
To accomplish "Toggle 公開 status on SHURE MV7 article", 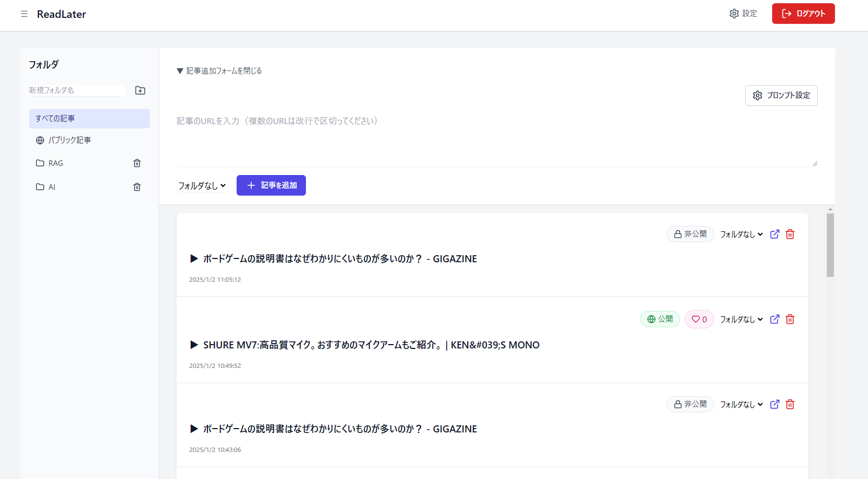I will tap(660, 319).
